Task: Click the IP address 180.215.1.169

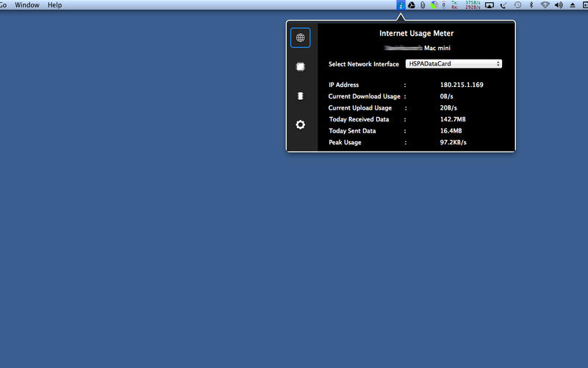Action: (x=462, y=85)
